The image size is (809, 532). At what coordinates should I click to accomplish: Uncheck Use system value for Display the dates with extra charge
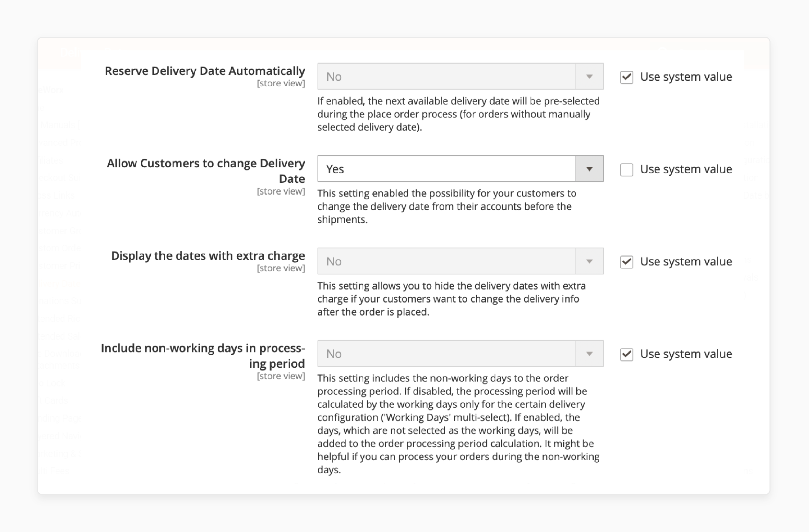(x=626, y=262)
